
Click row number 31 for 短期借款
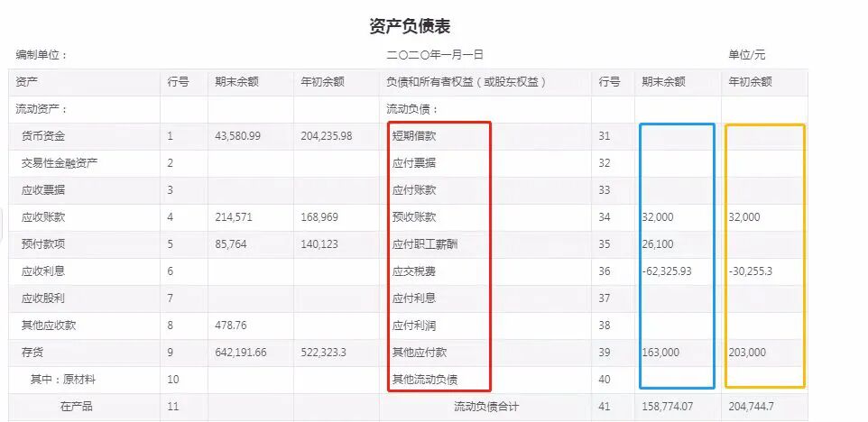604,136
